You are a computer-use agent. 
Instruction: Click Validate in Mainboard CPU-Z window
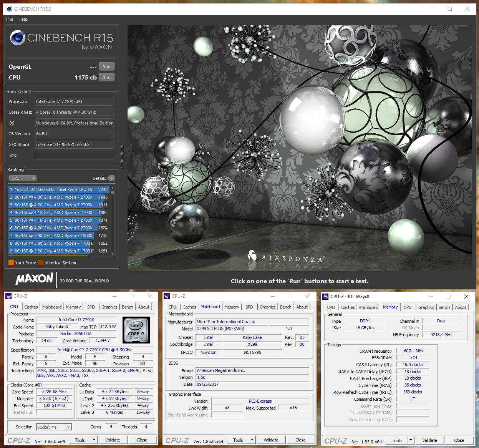coord(271,440)
